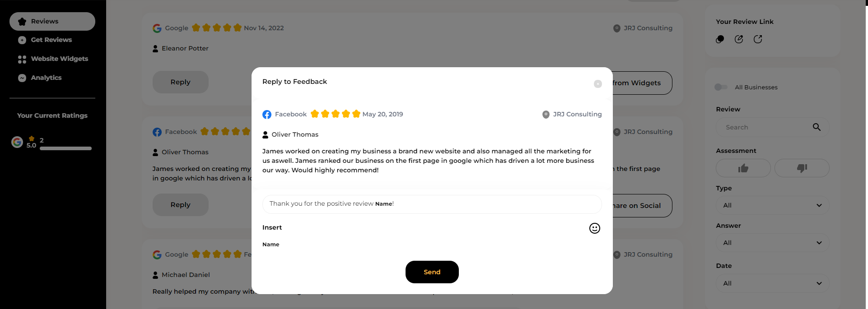Select the Reviews star icon in the sidebar
868x309 pixels.
point(21,21)
